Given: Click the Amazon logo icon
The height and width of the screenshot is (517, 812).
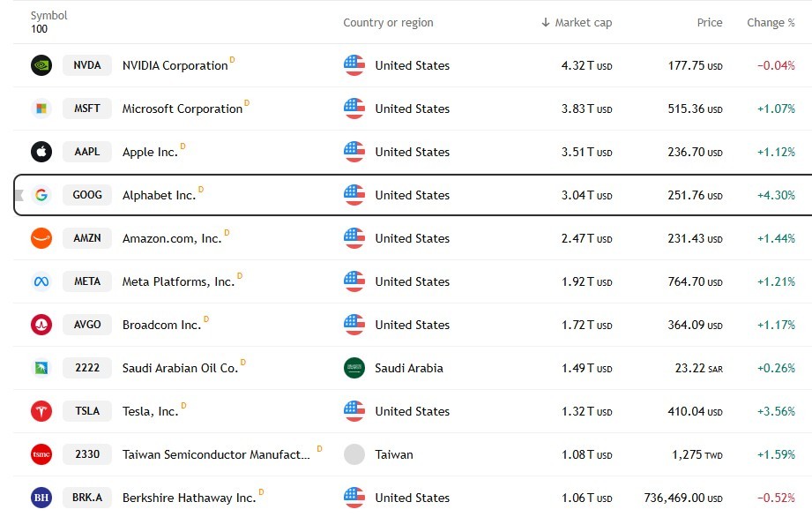Looking at the screenshot, I should point(41,238).
